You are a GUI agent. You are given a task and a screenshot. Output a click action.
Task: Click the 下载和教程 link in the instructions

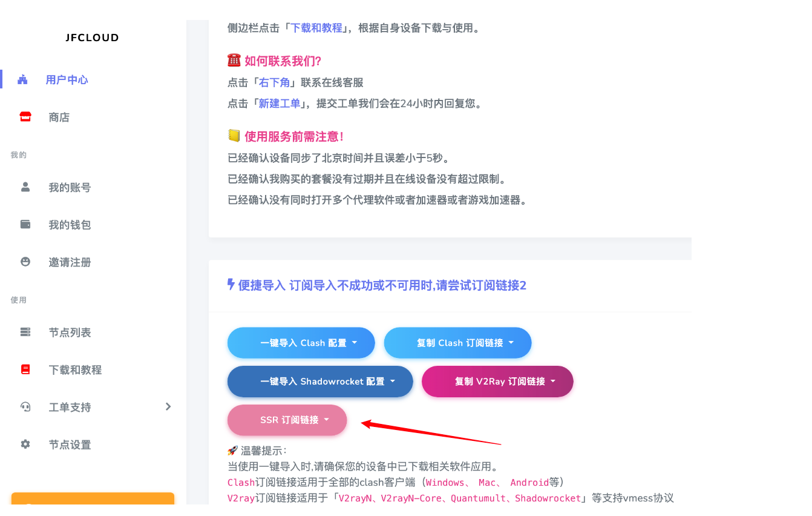(315, 27)
